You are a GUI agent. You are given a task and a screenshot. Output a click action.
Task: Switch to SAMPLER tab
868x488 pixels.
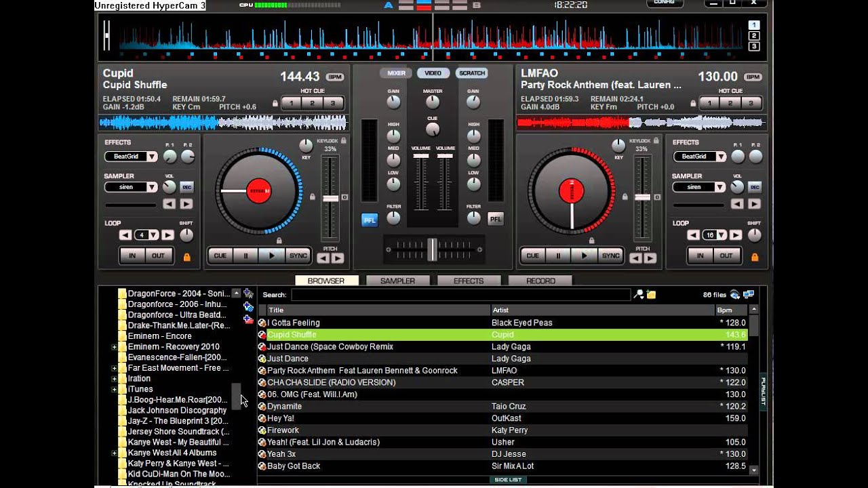pyautogui.click(x=397, y=281)
